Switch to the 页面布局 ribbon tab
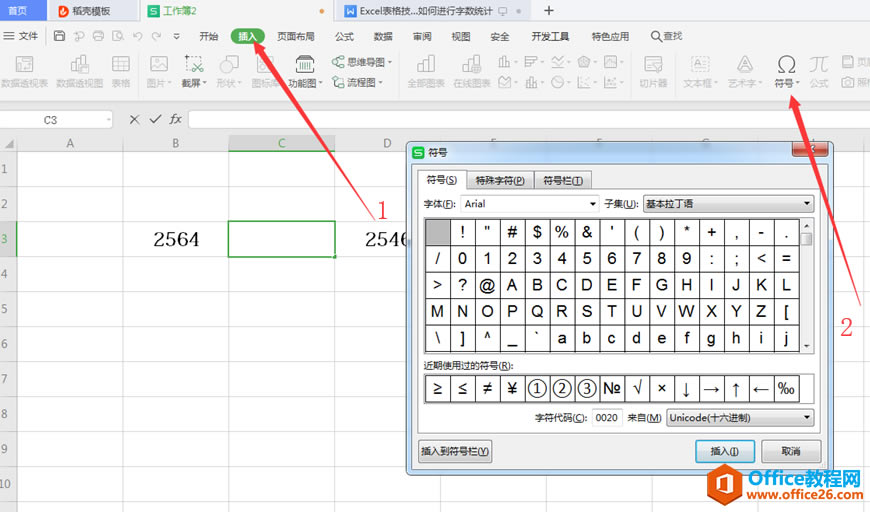This screenshot has height=512, width=870. 296,37
